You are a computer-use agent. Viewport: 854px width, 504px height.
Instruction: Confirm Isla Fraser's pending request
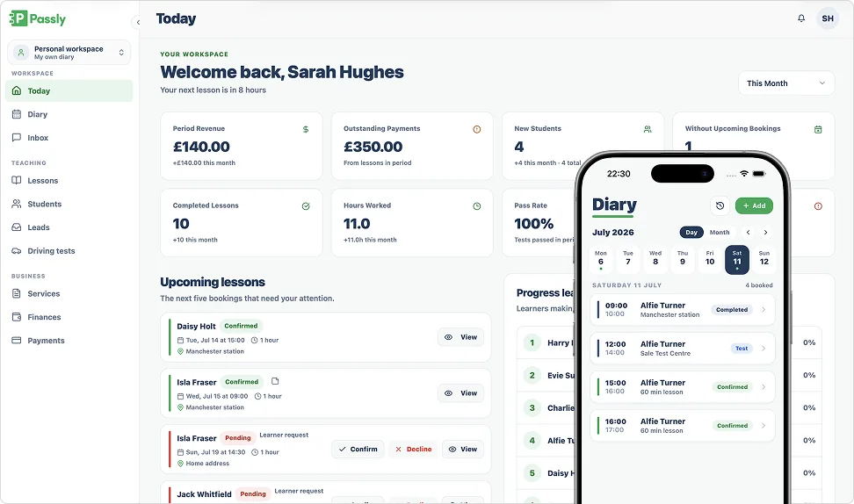358,450
